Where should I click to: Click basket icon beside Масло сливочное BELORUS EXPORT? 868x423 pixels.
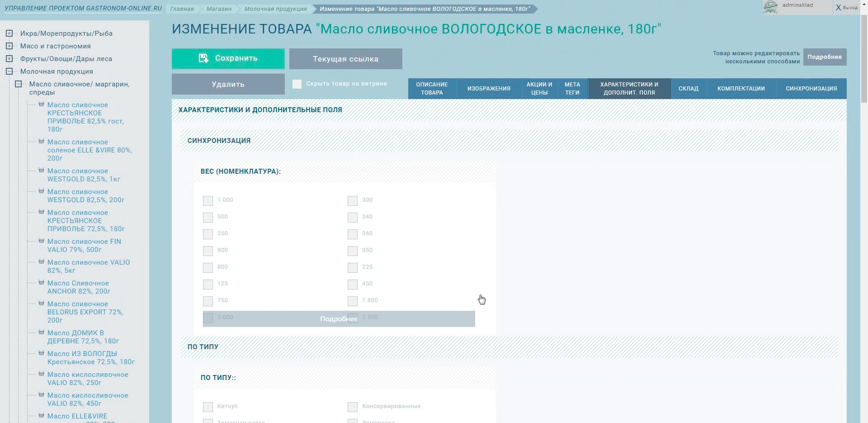41,303
